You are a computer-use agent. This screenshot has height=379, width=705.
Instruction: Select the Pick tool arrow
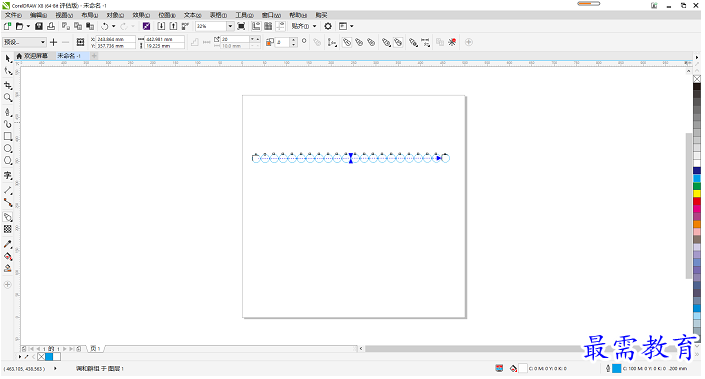8,59
